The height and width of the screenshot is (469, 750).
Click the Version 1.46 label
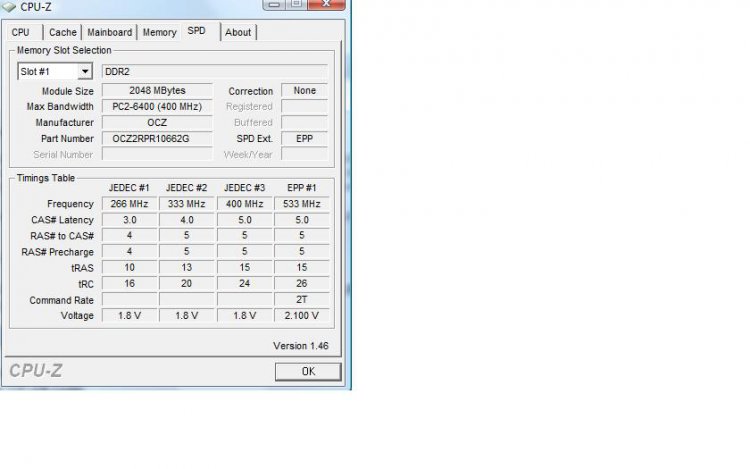tap(301, 346)
